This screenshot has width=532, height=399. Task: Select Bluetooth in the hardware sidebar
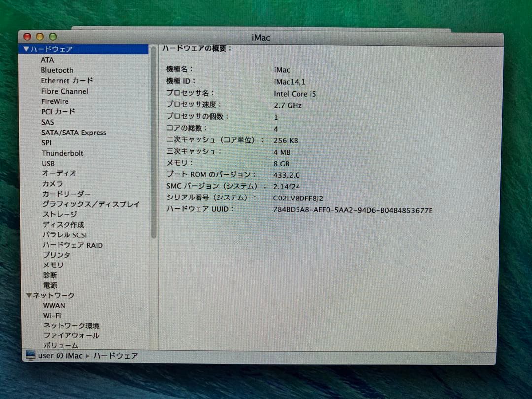pyautogui.click(x=57, y=70)
